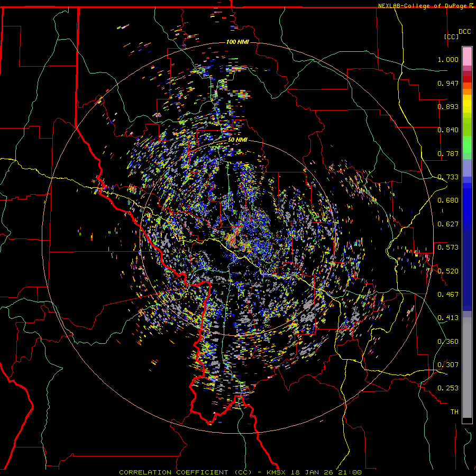Click the color bar value 0.840
The width and height of the screenshot is (476, 476).
tap(448, 130)
